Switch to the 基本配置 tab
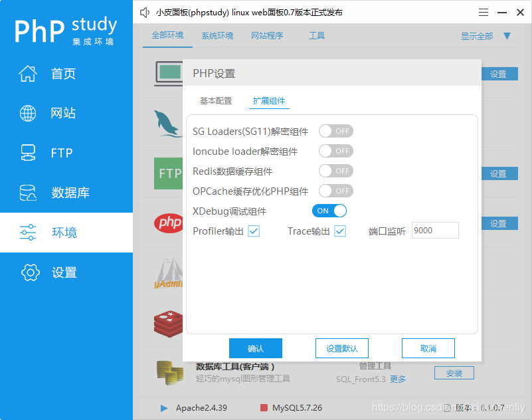 pyautogui.click(x=216, y=101)
